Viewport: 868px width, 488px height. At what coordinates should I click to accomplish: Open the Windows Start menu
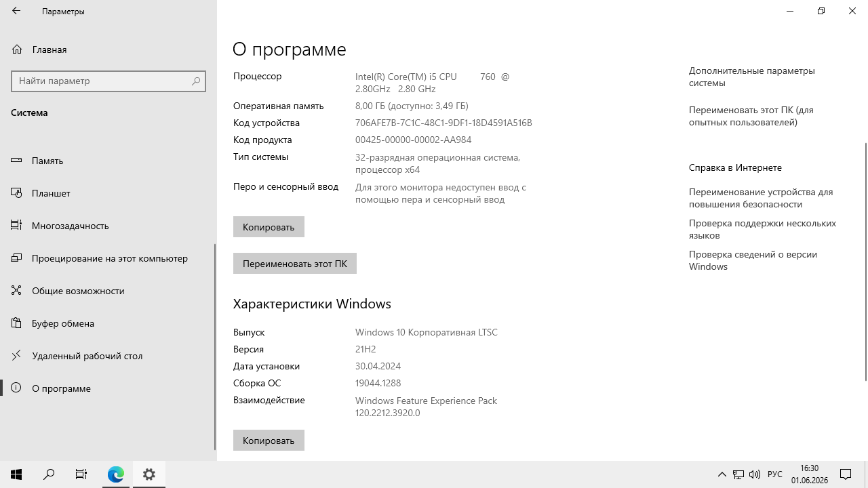[x=16, y=474]
